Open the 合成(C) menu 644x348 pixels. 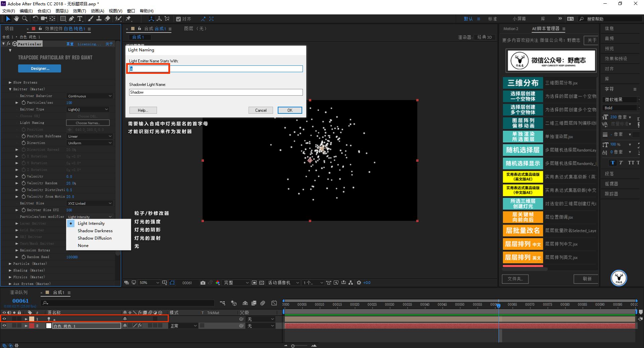point(44,11)
